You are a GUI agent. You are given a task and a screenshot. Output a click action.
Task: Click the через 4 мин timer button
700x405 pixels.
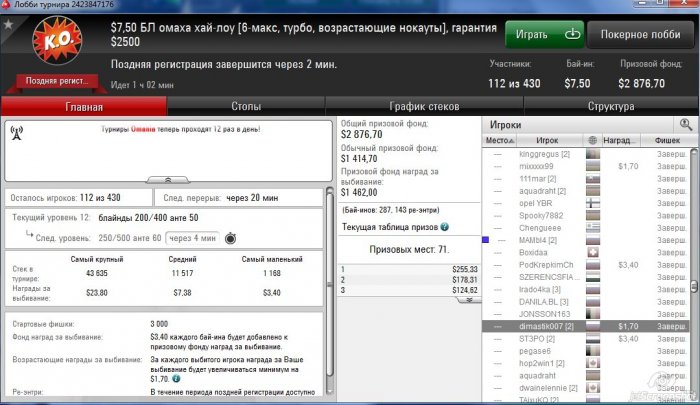tap(192, 238)
